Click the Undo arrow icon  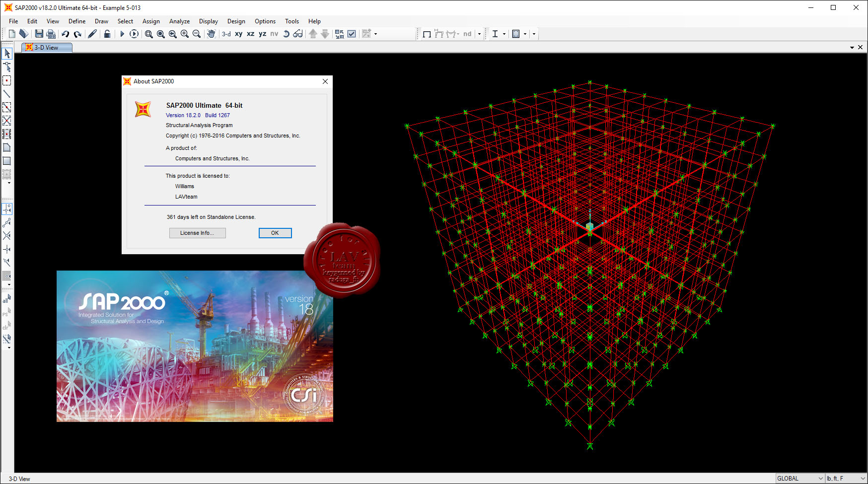[x=65, y=34]
